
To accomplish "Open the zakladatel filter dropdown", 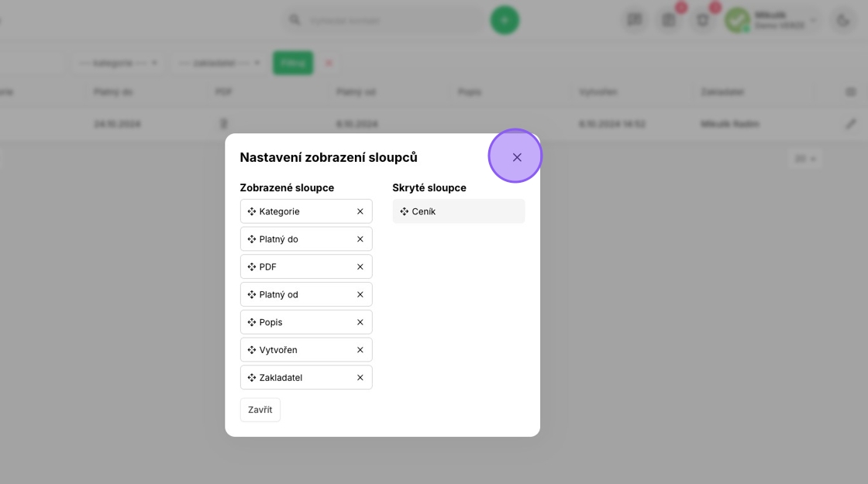I will (219, 63).
